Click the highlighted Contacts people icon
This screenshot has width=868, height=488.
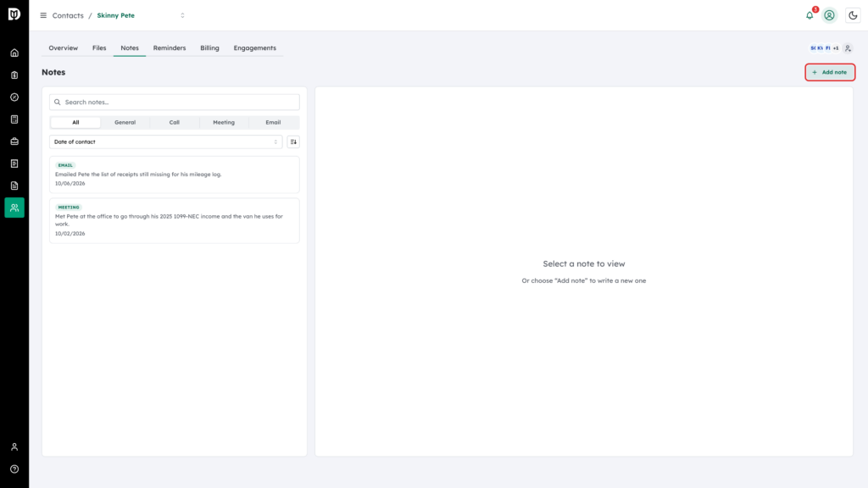[x=14, y=208]
